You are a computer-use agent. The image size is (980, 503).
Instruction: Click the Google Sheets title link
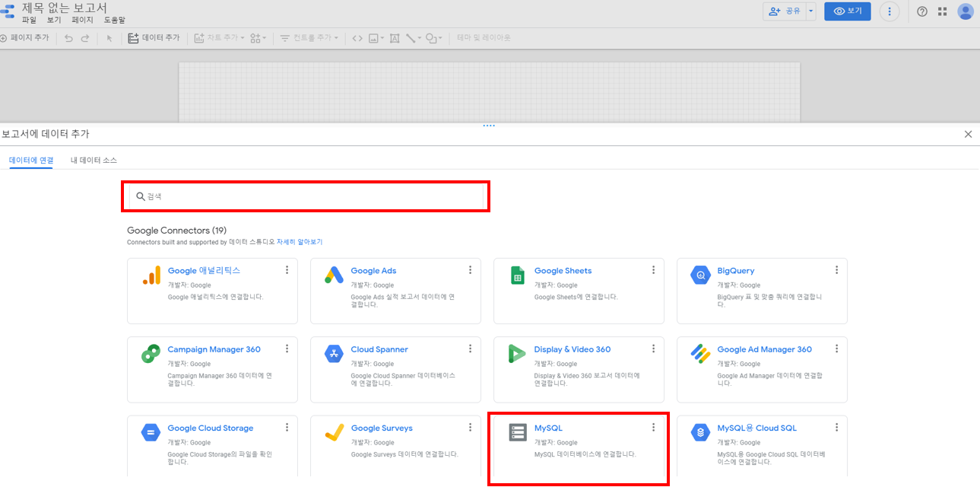563,271
